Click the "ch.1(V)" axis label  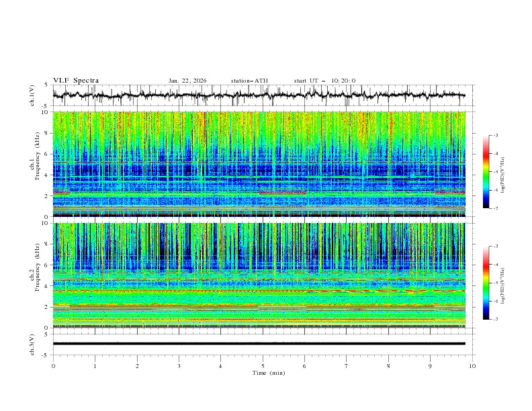[x=32, y=95]
